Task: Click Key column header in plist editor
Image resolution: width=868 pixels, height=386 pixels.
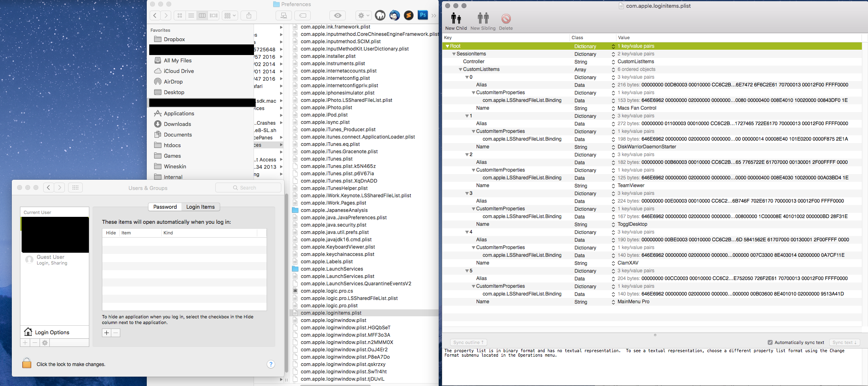Action: point(506,37)
